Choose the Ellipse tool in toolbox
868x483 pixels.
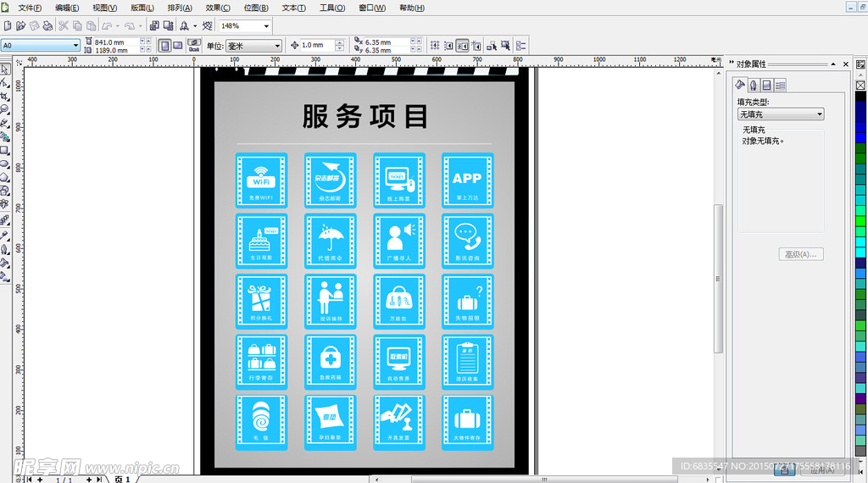click(5, 164)
